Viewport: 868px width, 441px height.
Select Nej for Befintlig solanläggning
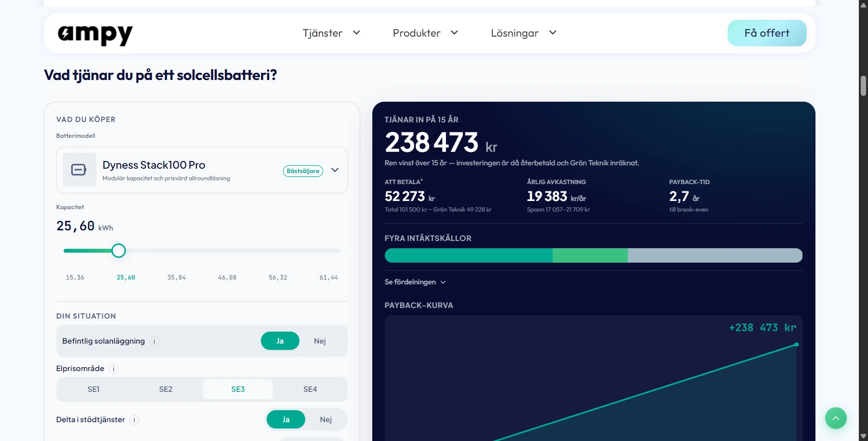320,341
